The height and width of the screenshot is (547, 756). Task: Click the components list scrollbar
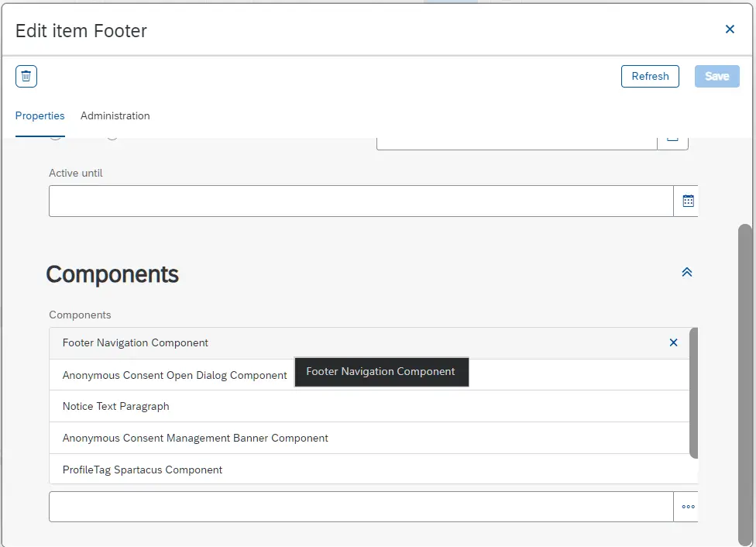693,393
